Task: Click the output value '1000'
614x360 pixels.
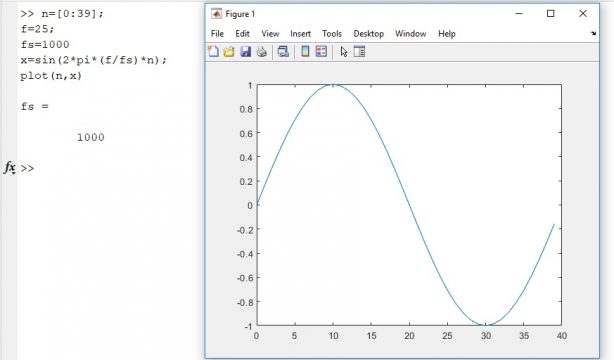Action: pos(91,137)
